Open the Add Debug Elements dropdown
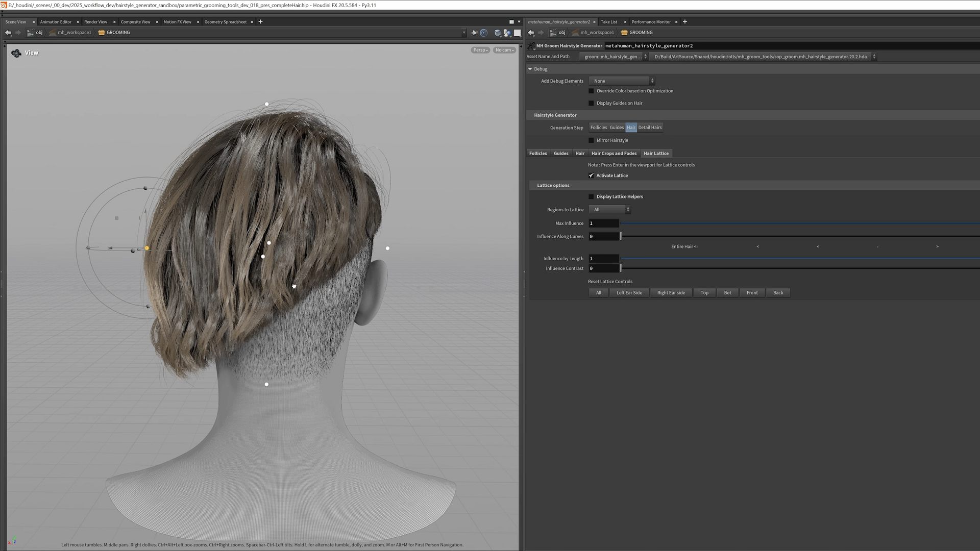 click(x=620, y=81)
